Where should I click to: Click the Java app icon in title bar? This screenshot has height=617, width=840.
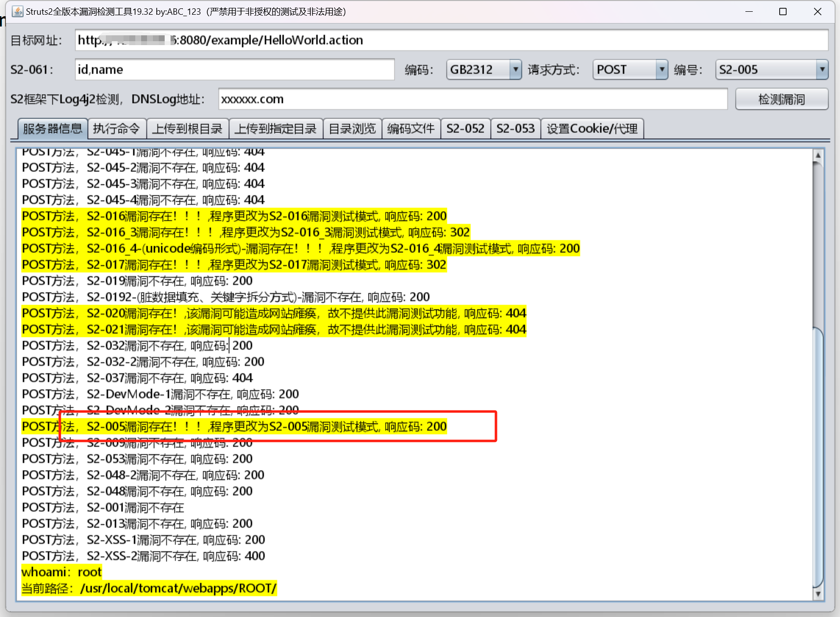(x=18, y=11)
